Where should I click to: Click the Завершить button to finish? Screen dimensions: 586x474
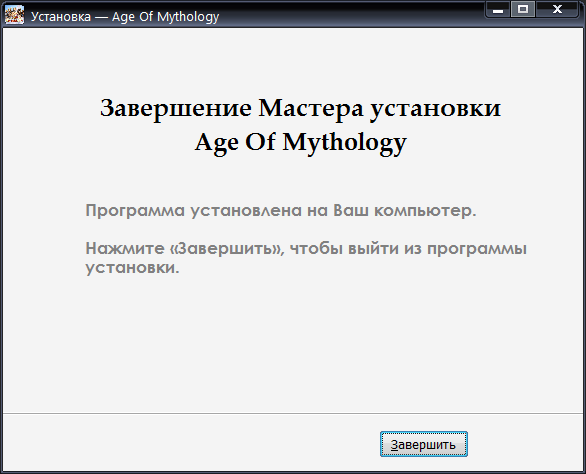coord(423,444)
